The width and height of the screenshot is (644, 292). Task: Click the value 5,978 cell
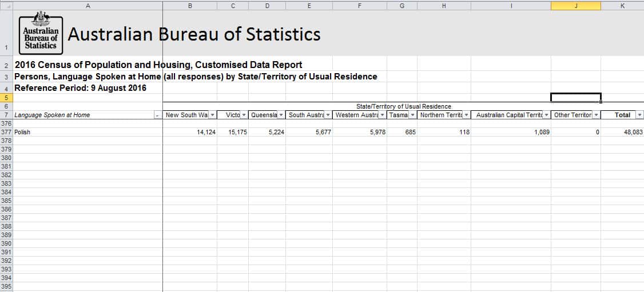pyautogui.click(x=360, y=132)
